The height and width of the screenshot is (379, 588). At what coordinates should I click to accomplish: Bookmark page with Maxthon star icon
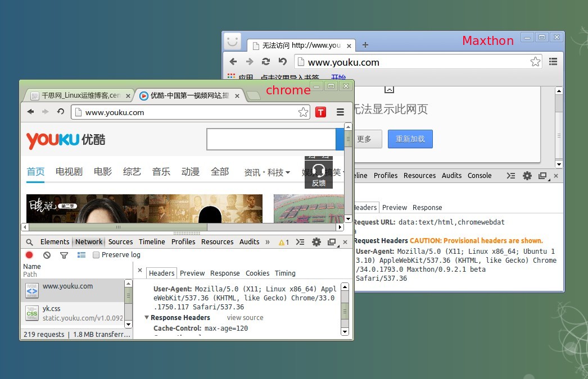536,61
